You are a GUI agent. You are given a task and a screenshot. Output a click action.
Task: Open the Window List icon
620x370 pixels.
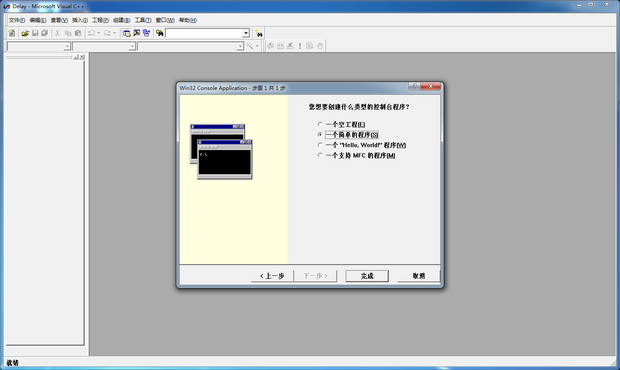(147, 33)
